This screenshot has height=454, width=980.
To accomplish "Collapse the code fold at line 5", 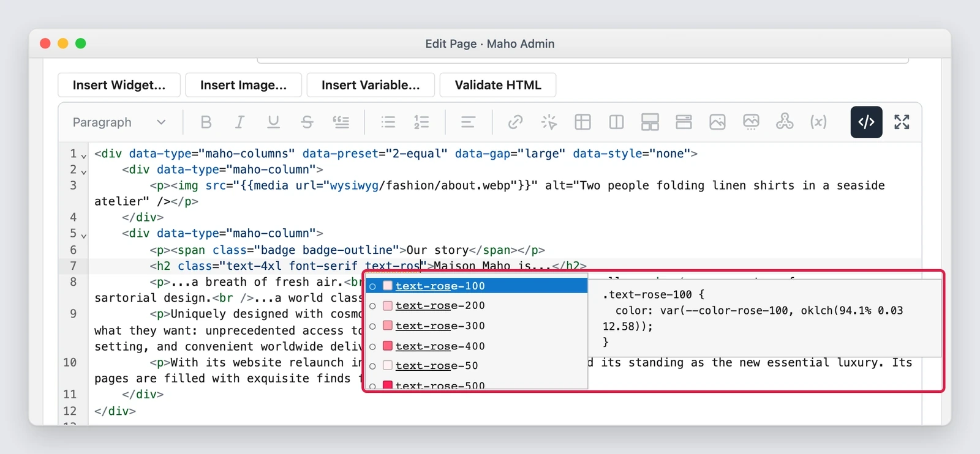I will (84, 236).
